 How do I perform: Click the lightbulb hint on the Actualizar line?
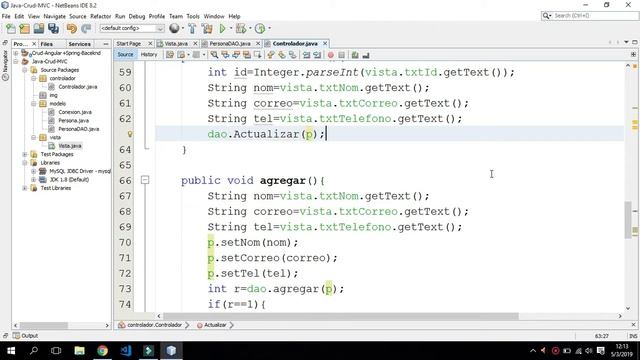point(130,134)
